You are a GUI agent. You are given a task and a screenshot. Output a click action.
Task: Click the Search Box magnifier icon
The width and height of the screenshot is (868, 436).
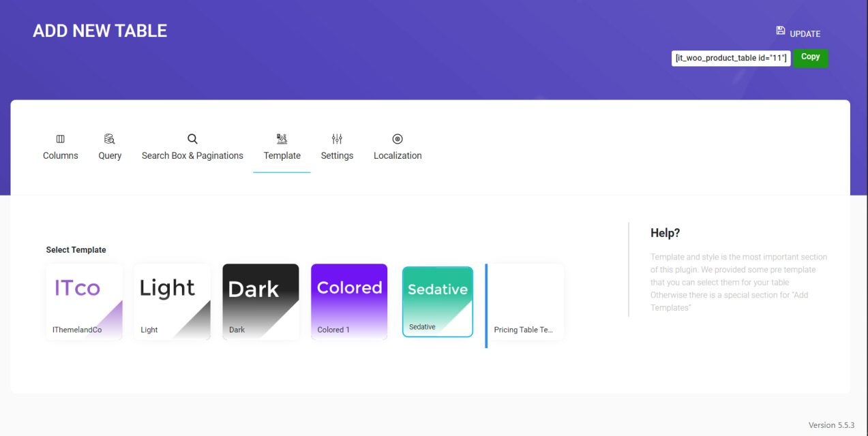tap(192, 139)
